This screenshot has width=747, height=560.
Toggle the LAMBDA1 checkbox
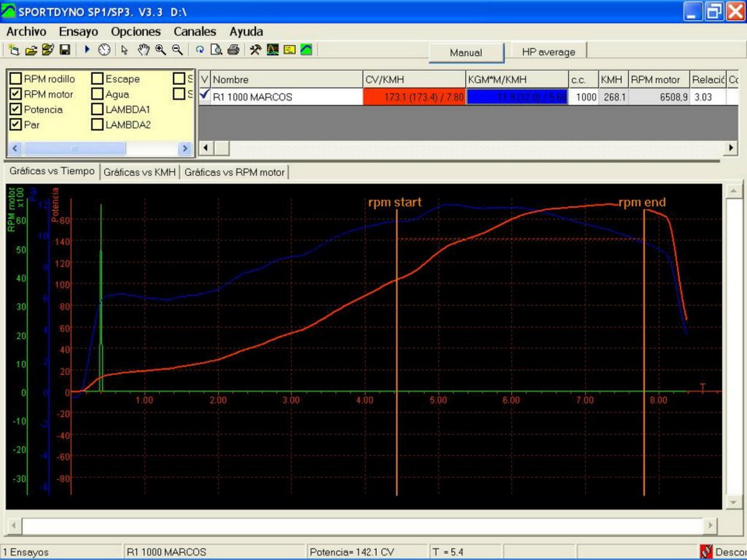coord(97,110)
